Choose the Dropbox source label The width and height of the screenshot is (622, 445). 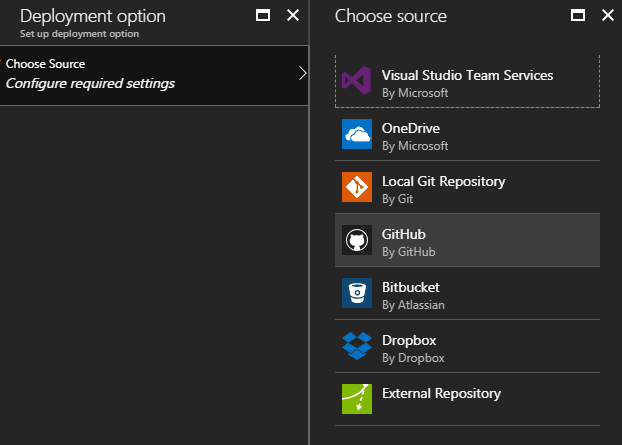coord(409,340)
